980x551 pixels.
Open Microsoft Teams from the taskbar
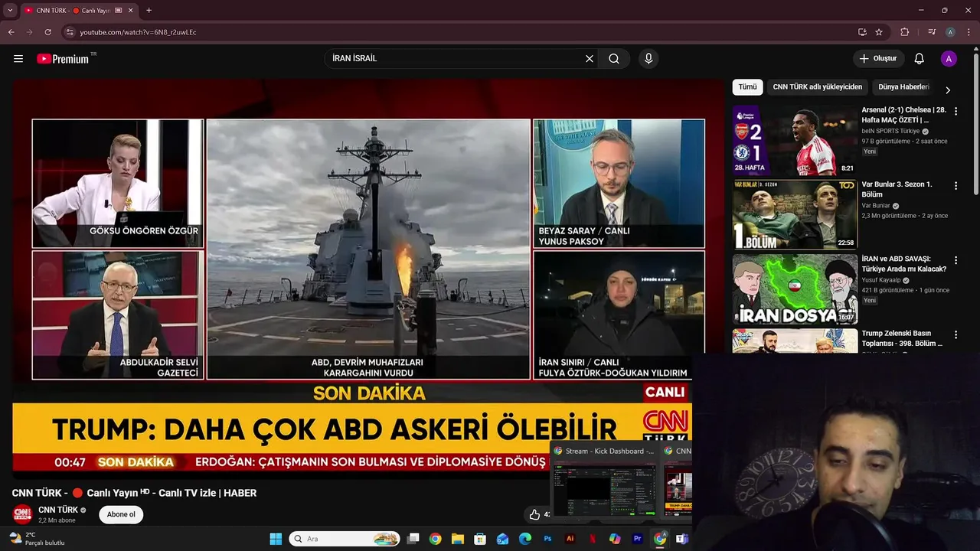681,539
